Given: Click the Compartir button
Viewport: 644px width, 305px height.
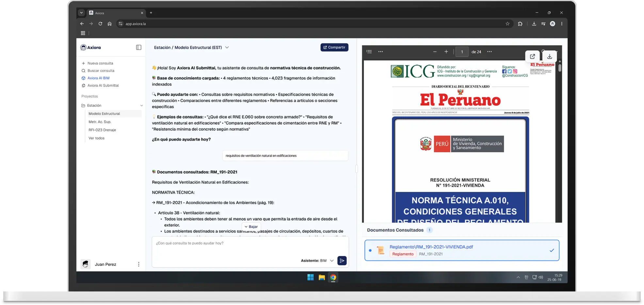Looking at the screenshot, I should (334, 48).
